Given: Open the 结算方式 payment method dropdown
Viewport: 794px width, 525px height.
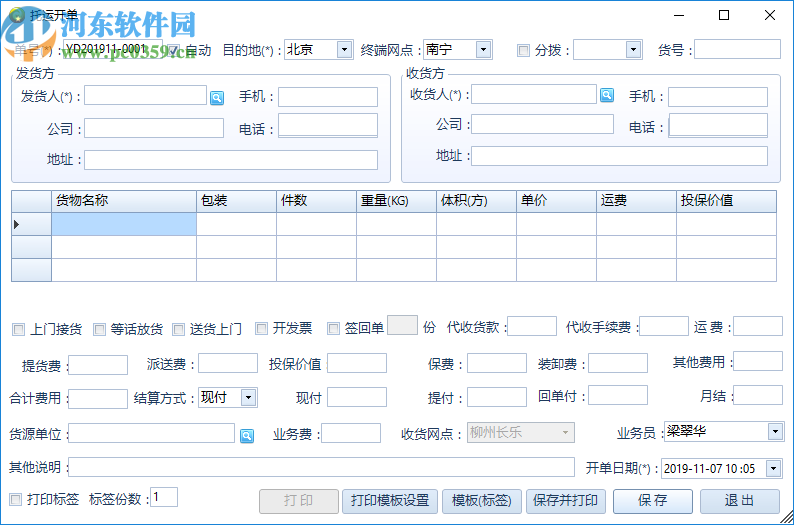Looking at the screenshot, I should click(x=248, y=397).
